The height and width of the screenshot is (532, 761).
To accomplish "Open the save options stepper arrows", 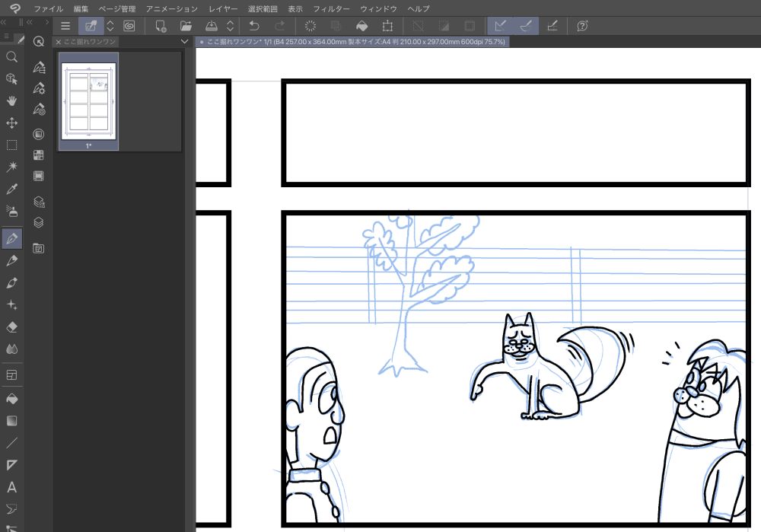I will coord(231,26).
